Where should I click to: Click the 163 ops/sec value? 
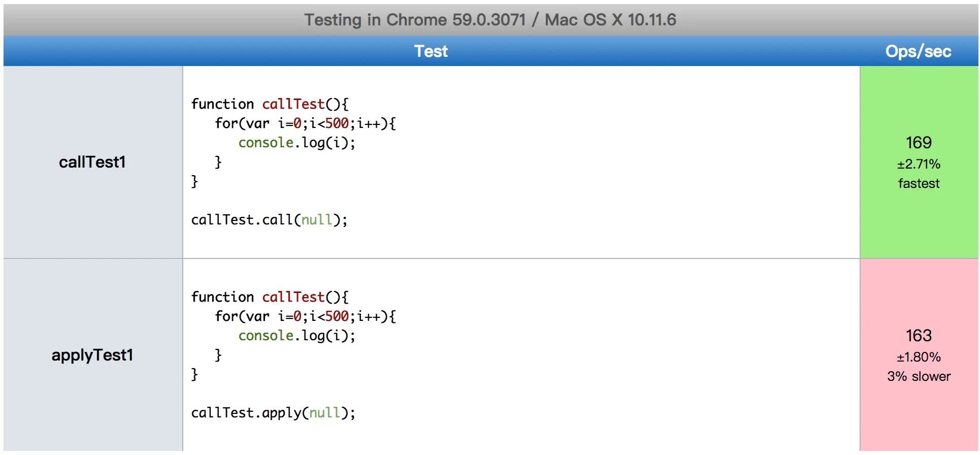[x=919, y=336]
